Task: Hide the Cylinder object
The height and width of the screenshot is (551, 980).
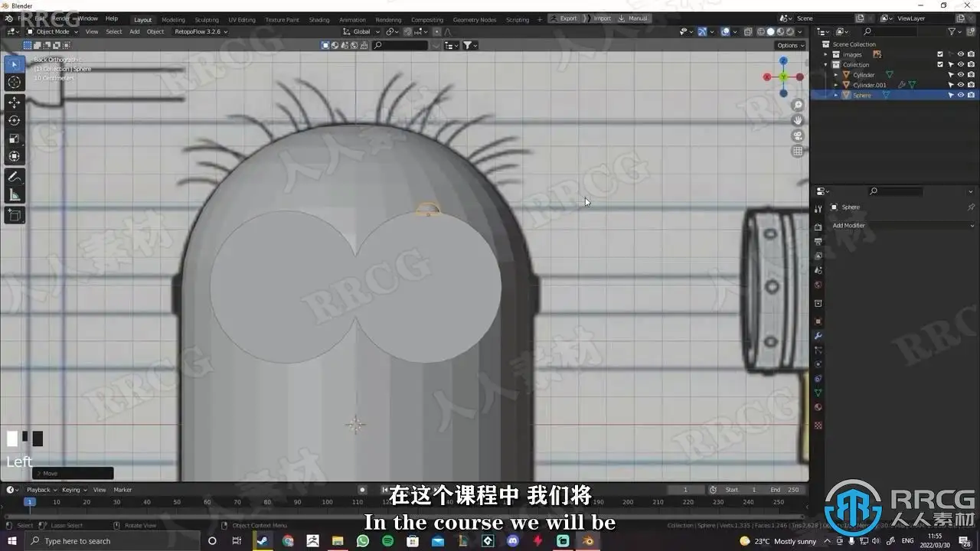Action: point(961,75)
